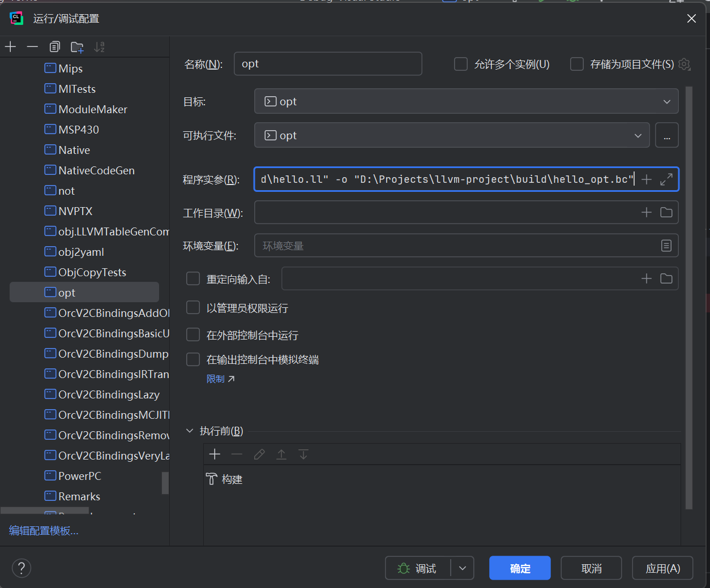Select ModuleMaker configuration
The height and width of the screenshot is (588, 710).
click(x=86, y=109)
